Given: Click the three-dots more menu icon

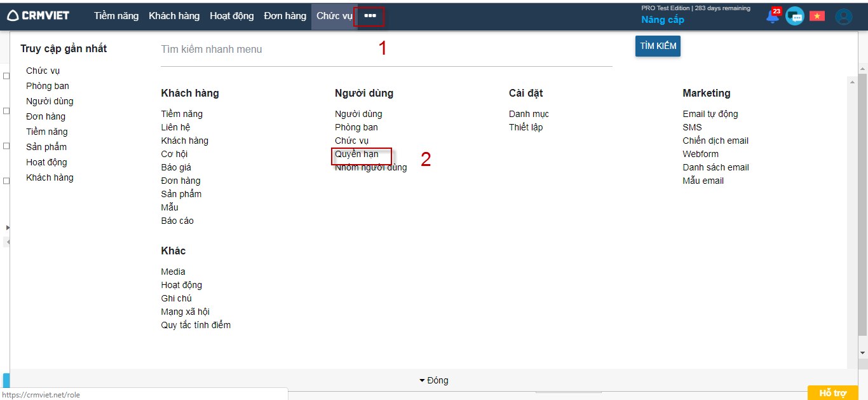Looking at the screenshot, I should [370, 16].
